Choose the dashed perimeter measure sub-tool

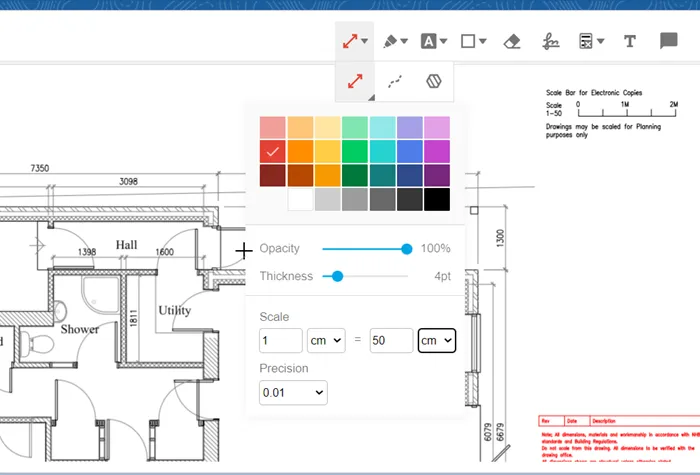[395, 81]
